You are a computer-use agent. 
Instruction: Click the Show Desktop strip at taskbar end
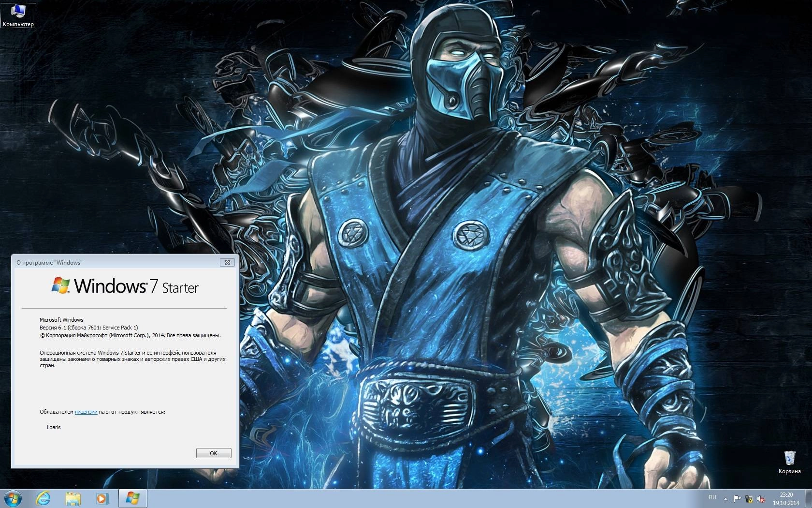coord(808,498)
